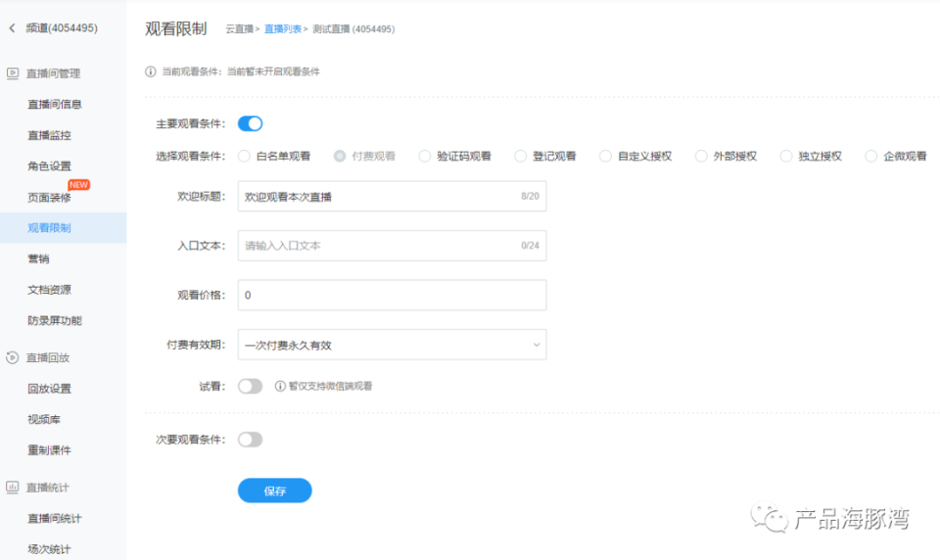Click the 直播统计 section header

click(47, 487)
